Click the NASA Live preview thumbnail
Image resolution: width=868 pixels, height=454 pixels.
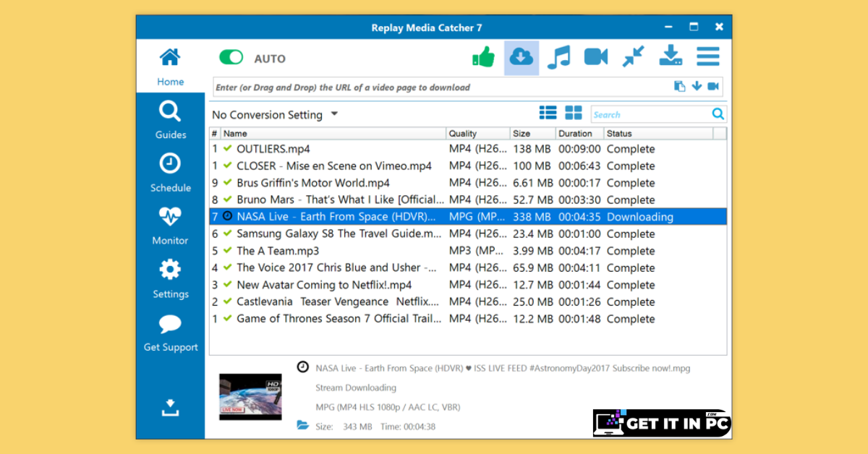click(x=250, y=397)
